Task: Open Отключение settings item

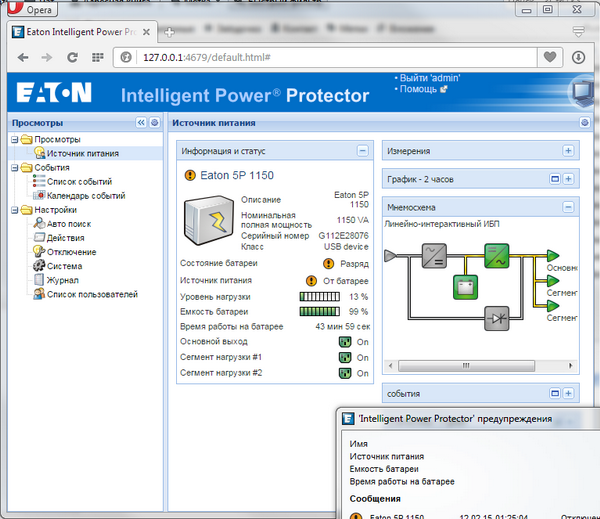Action: (72, 252)
